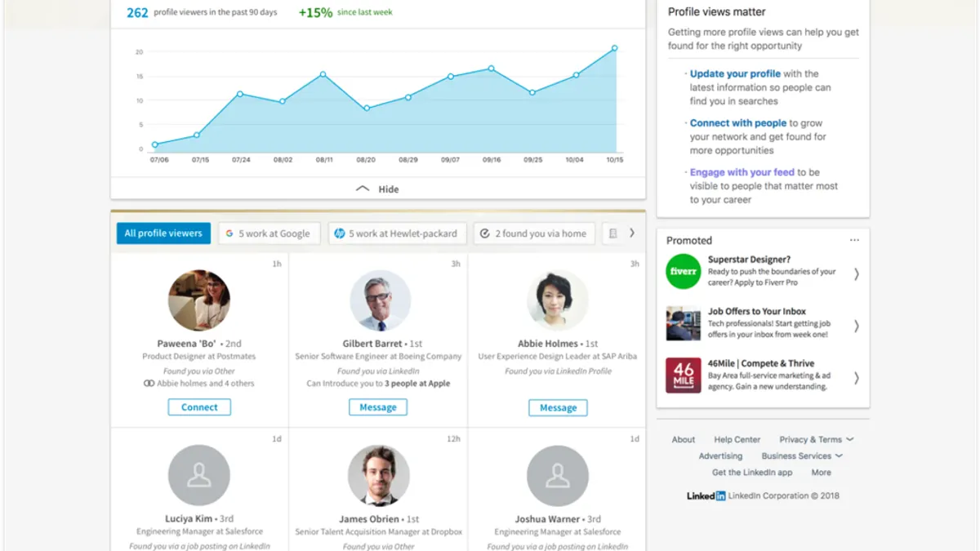The image size is (980, 551).
Task: Click the 07/24 data point on chart
Action: click(239, 94)
